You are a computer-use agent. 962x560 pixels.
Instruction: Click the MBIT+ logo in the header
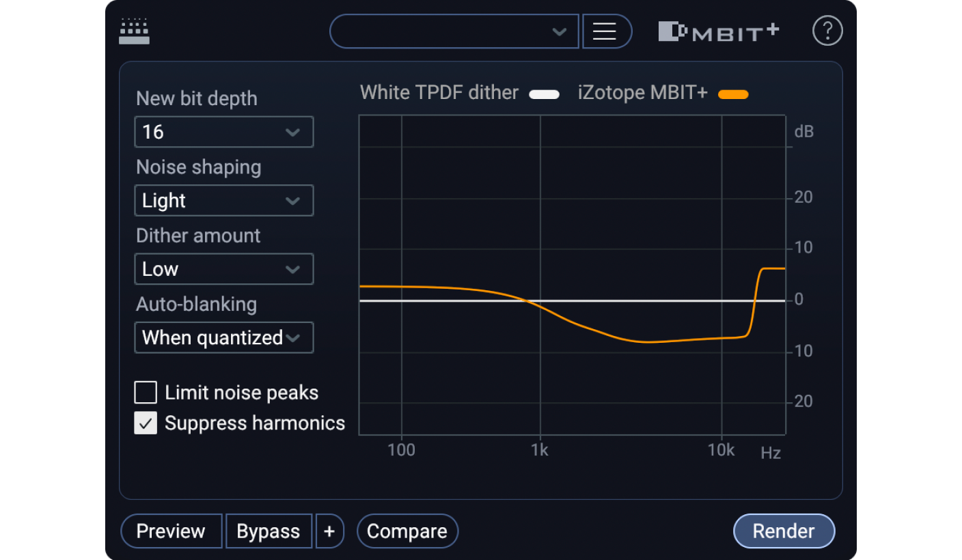719,31
